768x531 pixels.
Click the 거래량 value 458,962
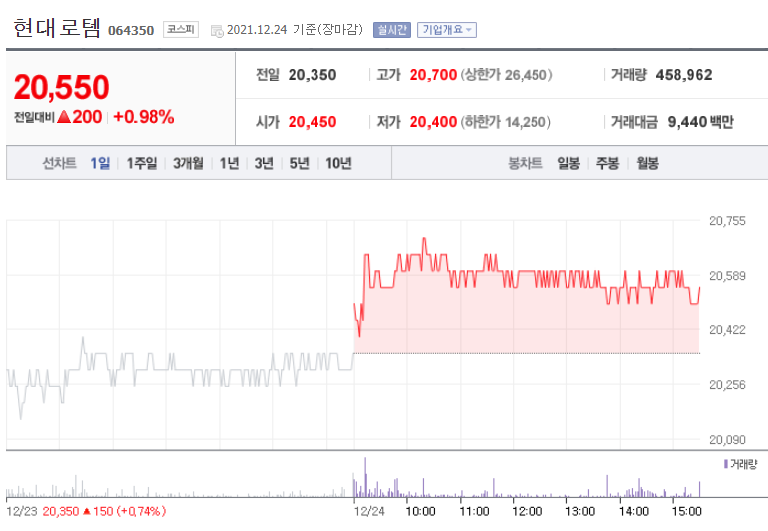(684, 75)
